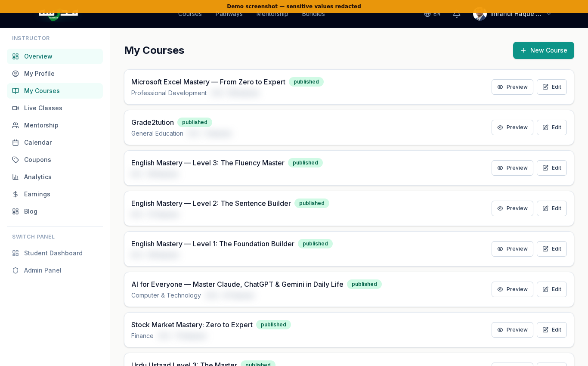Viewport: 588px width, 366px height.
Task: Click the Live Classes camera icon
Action: click(15, 108)
